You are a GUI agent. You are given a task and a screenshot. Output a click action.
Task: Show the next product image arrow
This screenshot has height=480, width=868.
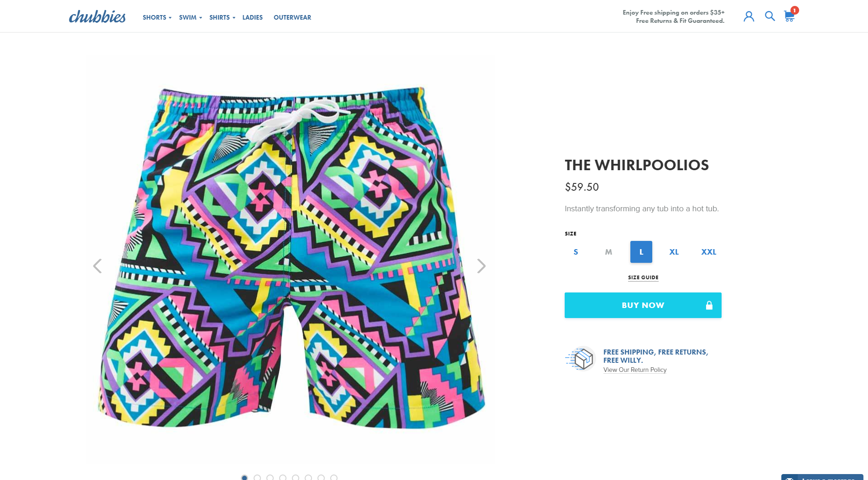[x=481, y=266]
